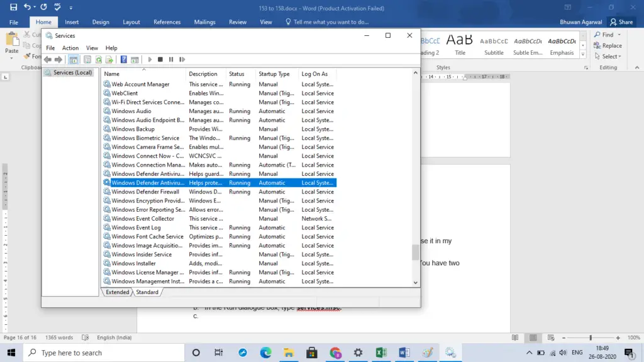Apply the Emphasis style in Word
The width and height of the screenshot is (644, 362).
point(562,45)
